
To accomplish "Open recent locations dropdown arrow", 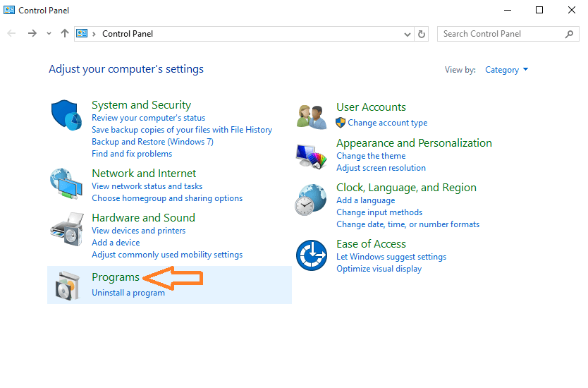I will (x=49, y=34).
